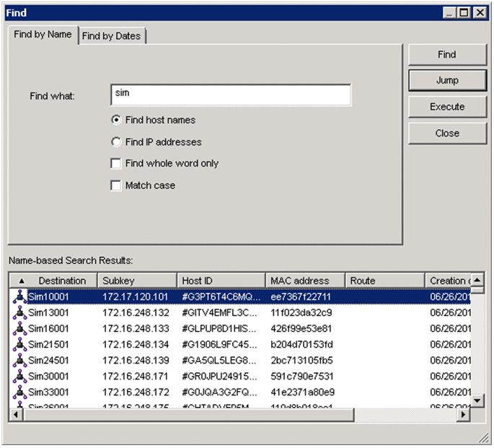Click the host icon beside Sim13001

coord(20,312)
